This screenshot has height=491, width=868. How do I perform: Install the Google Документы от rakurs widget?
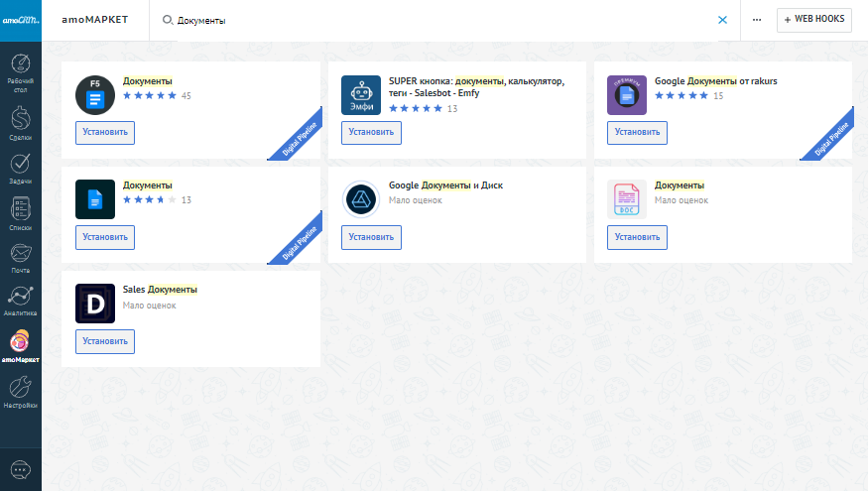point(637,132)
